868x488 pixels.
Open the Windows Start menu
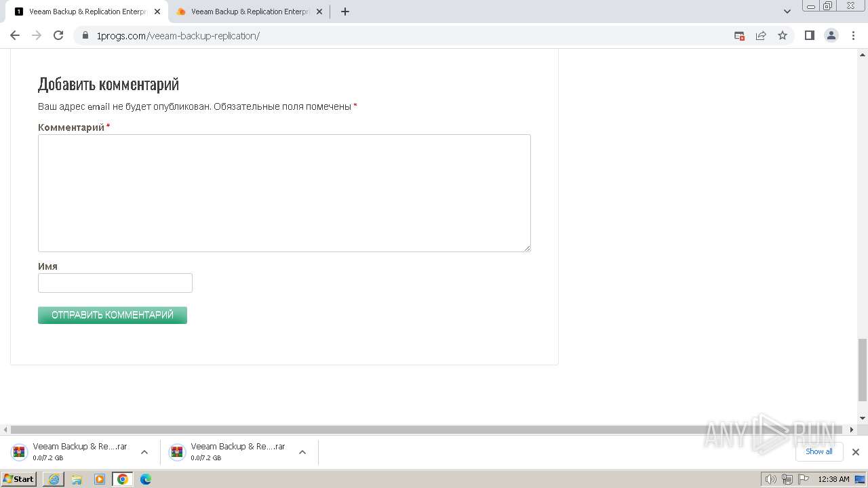pyautogui.click(x=19, y=479)
